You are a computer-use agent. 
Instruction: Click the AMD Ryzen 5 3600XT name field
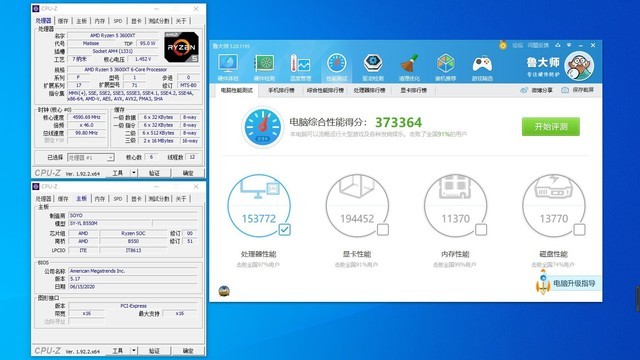tap(113, 36)
